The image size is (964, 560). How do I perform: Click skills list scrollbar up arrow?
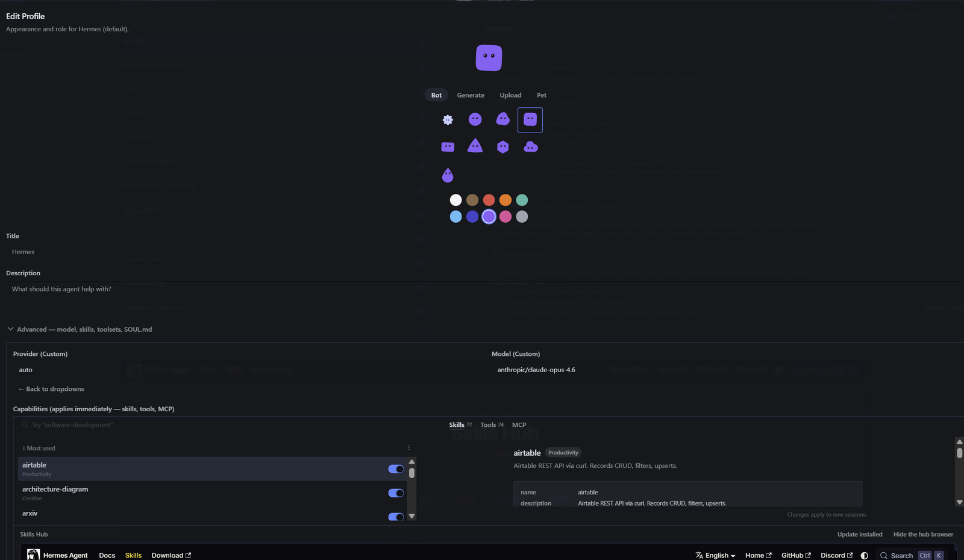click(412, 462)
